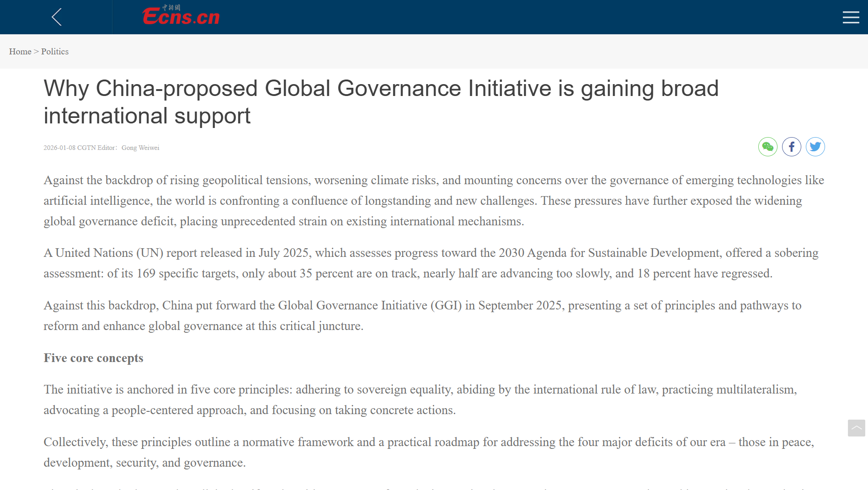Viewport: 868px width, 490px height.
Task: Click the back-to-top button
Action: [x=856, y=428]
